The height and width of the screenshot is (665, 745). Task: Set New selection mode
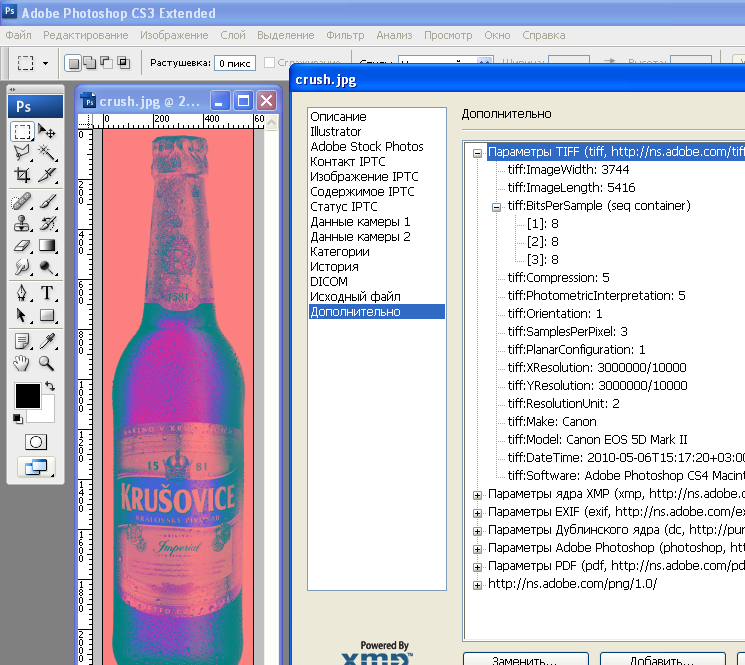pyautogui.click(x=73, y=63)
